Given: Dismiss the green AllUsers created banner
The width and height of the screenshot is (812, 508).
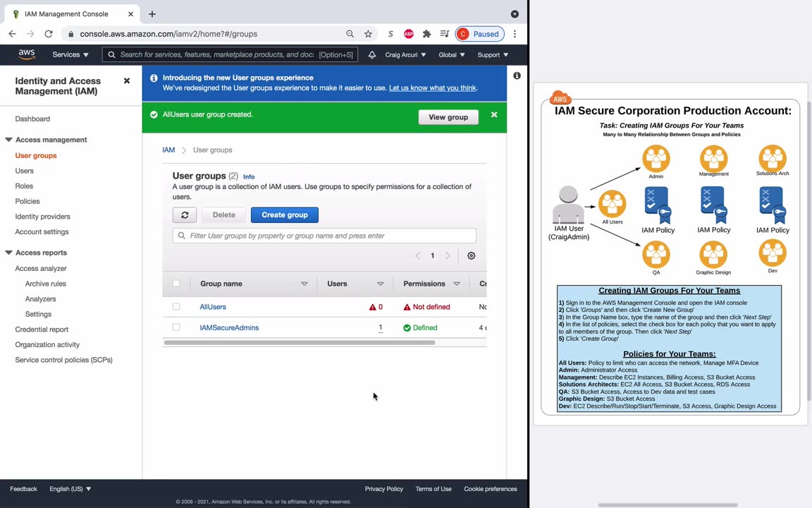Looking at the screenshot, I should (x=494, y=114).
